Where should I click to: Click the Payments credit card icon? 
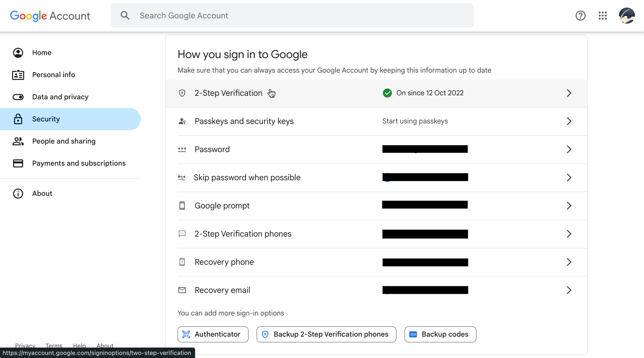[x=18, y=163]
